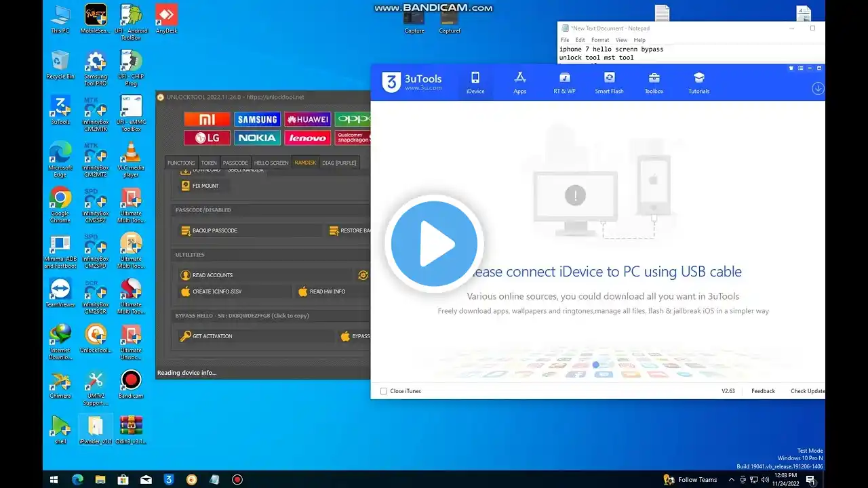Select the UnlockTool desktop shortcut
This screenshot has height=488, width=868.
click(96, 339)
